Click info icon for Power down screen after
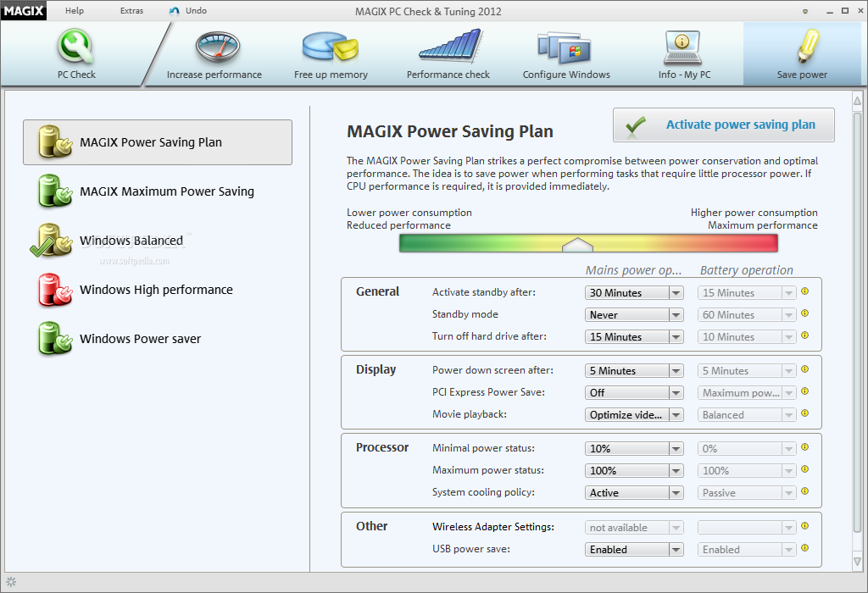 pos(805,369)
